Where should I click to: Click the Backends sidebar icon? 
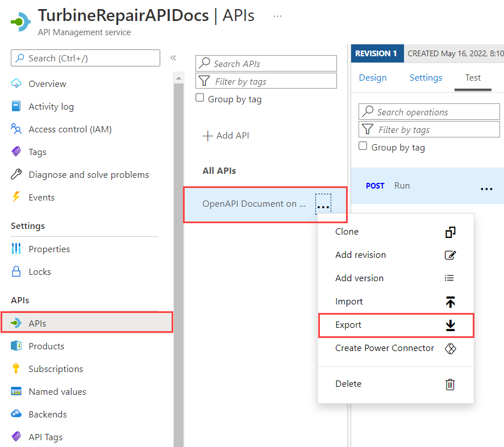17,414
